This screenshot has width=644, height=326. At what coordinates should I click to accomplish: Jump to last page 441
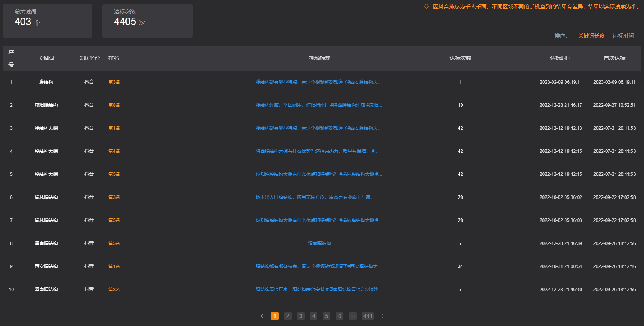click(368, 316)
